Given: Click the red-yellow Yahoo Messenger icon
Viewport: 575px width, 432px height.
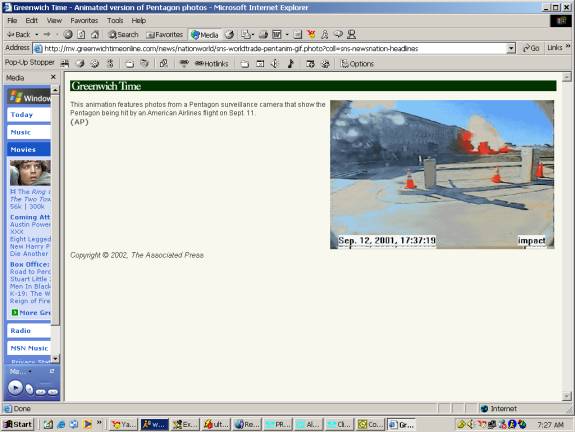Looking at the screenshot, I should (311, 34).
